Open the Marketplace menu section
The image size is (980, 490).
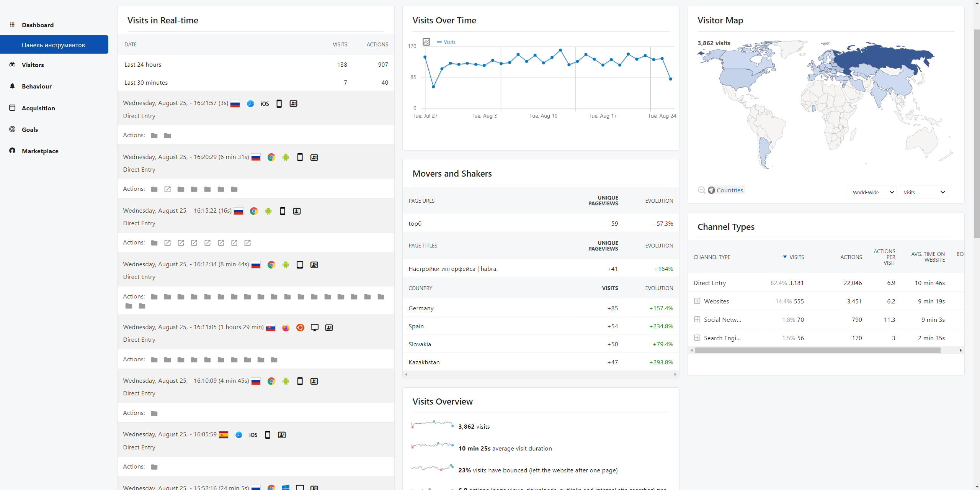tap(40, 151)
